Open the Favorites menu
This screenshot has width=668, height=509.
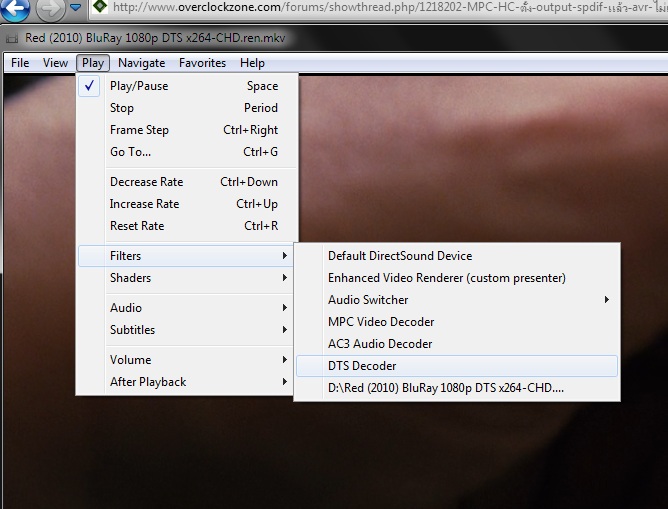point(202,63)
